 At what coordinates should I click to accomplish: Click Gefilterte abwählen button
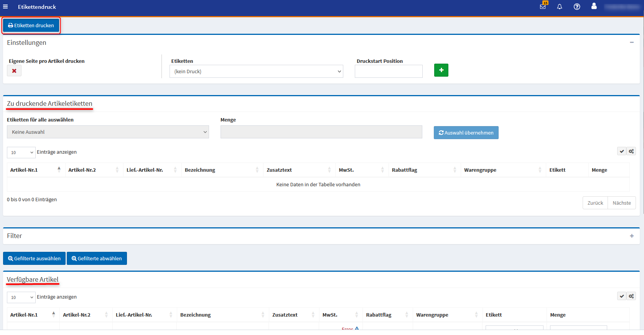click(x=97, y=259)
